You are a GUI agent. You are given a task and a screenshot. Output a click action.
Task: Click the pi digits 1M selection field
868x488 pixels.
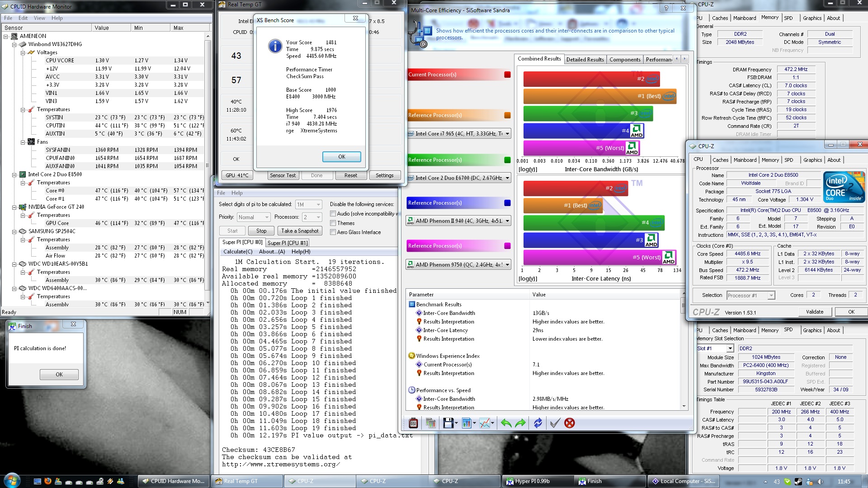(308, 205)
